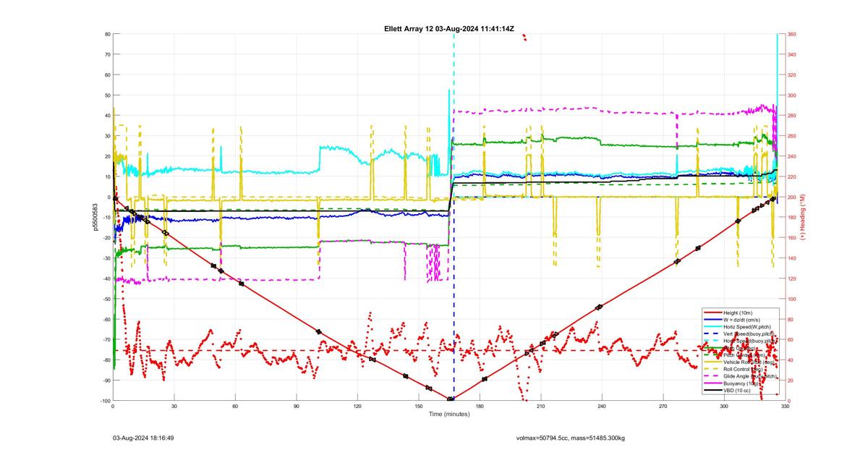Click the magenta line sample beside "Buoyancy (10g)"

[x=712, y=383]
